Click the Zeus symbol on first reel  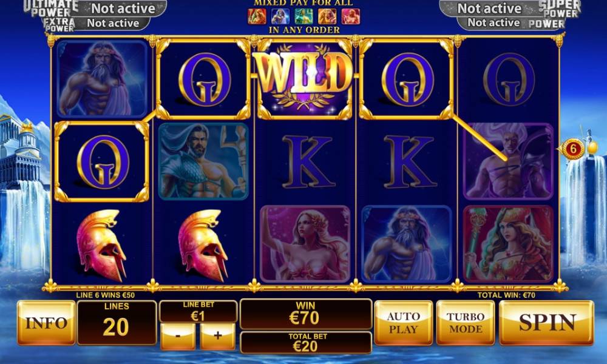point(102,79)
